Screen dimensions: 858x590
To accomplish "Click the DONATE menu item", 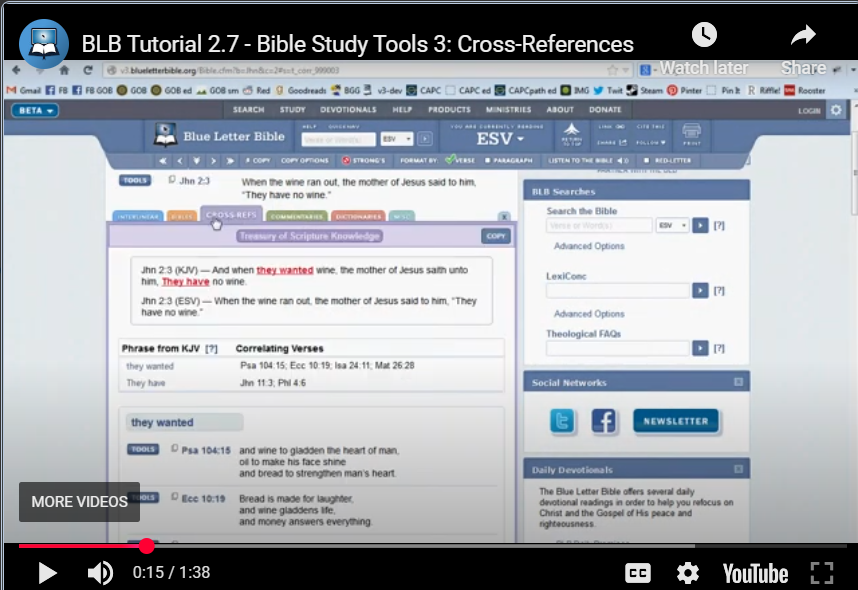I will tap(605, 109).
